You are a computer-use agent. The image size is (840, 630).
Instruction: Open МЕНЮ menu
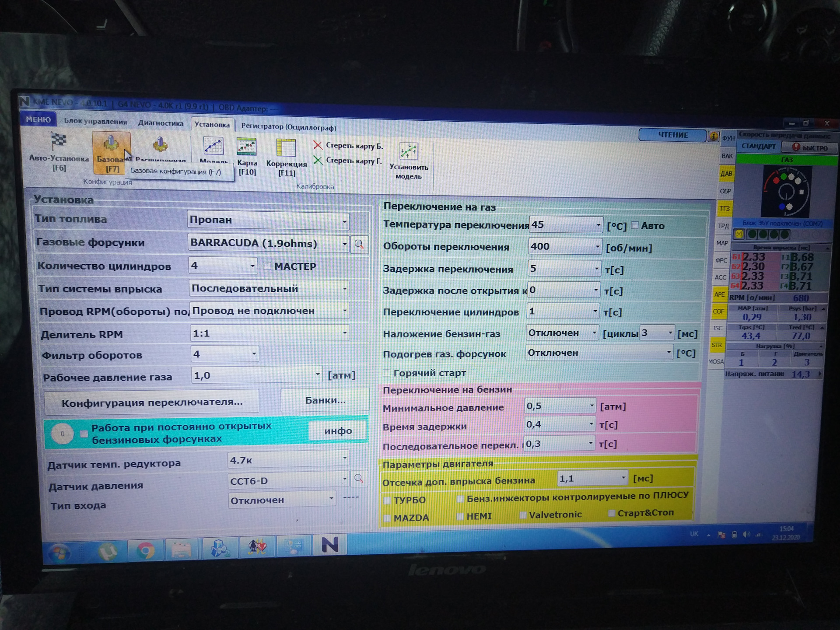click(x=38, y=119)
